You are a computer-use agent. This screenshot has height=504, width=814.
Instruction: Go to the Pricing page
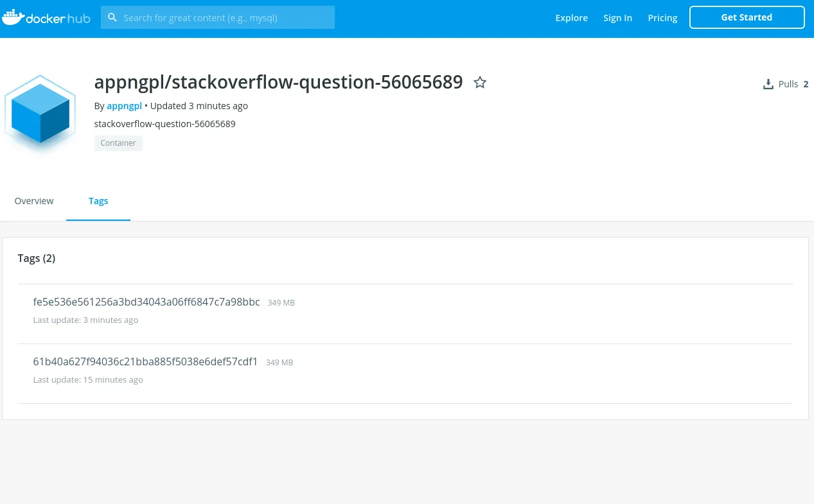coord(662,18)
